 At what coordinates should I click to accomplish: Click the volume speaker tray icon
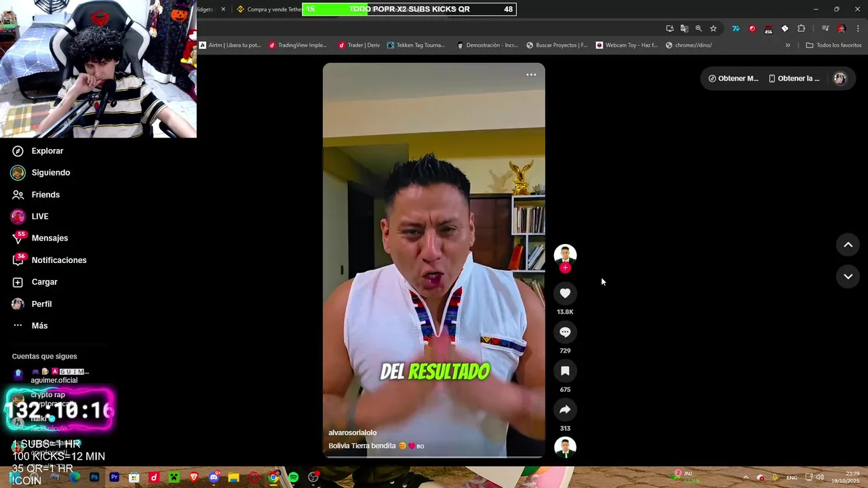820,477
